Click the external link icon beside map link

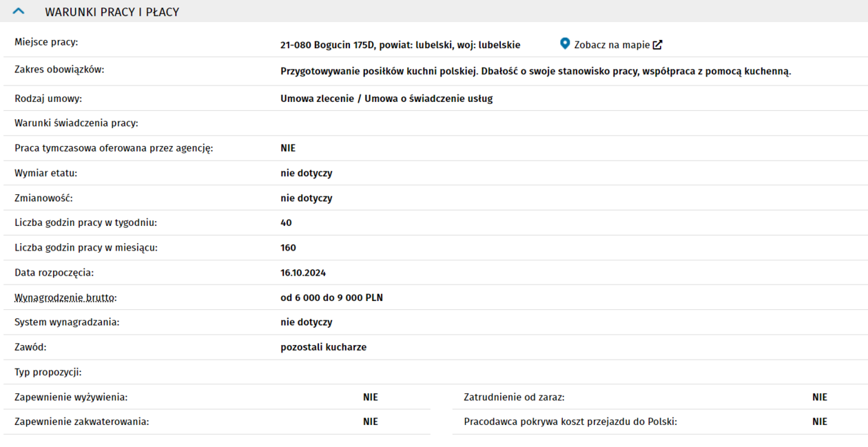tap(658, 45)
